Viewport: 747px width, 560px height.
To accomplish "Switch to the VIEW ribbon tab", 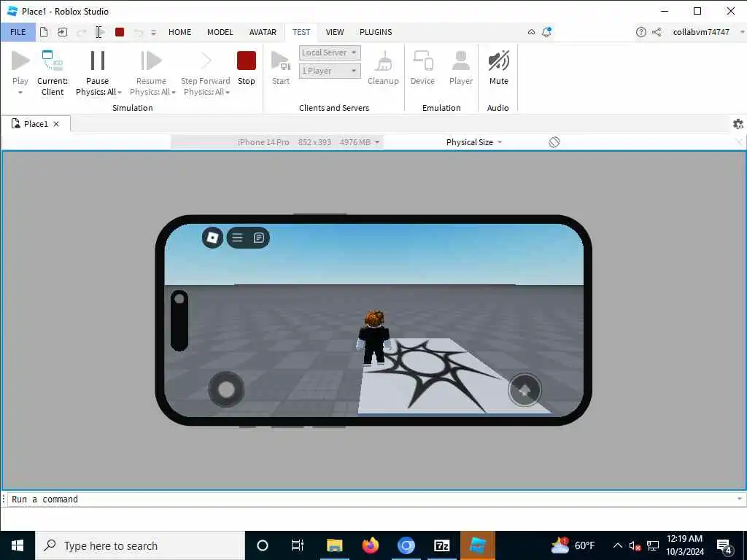I will (x=334, y=32).
